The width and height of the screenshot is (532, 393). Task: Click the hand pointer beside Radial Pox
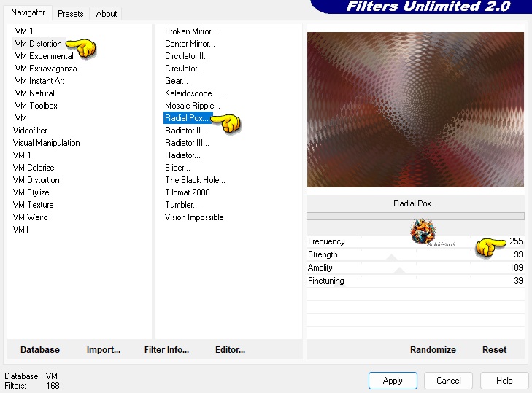(x=230, y=123)
